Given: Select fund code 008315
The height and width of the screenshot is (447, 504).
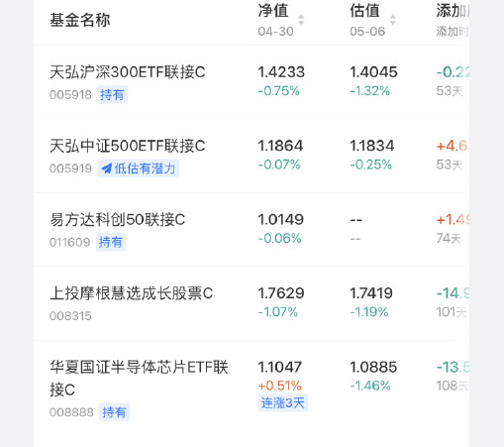Looking at the screenshot, I should point(70,316).
